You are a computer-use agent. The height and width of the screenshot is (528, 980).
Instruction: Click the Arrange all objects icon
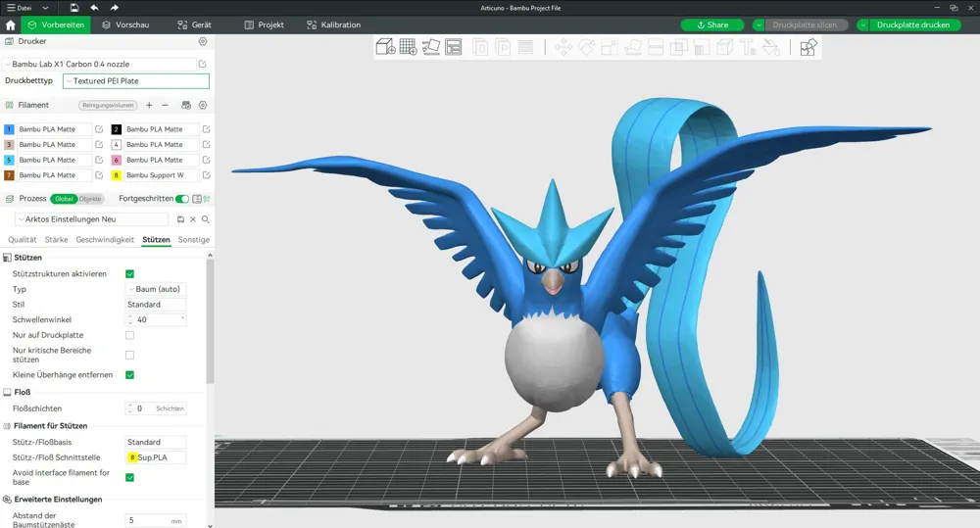pos(453,47)
